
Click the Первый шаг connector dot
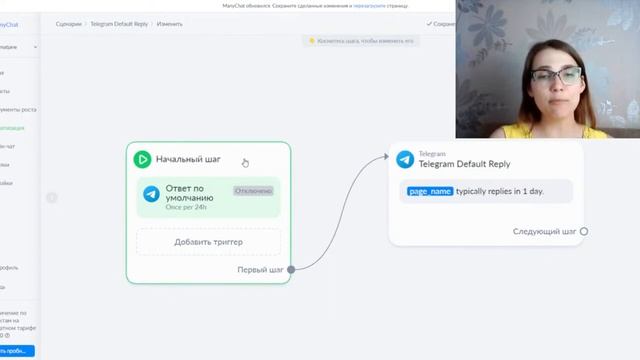click(291, 269)
